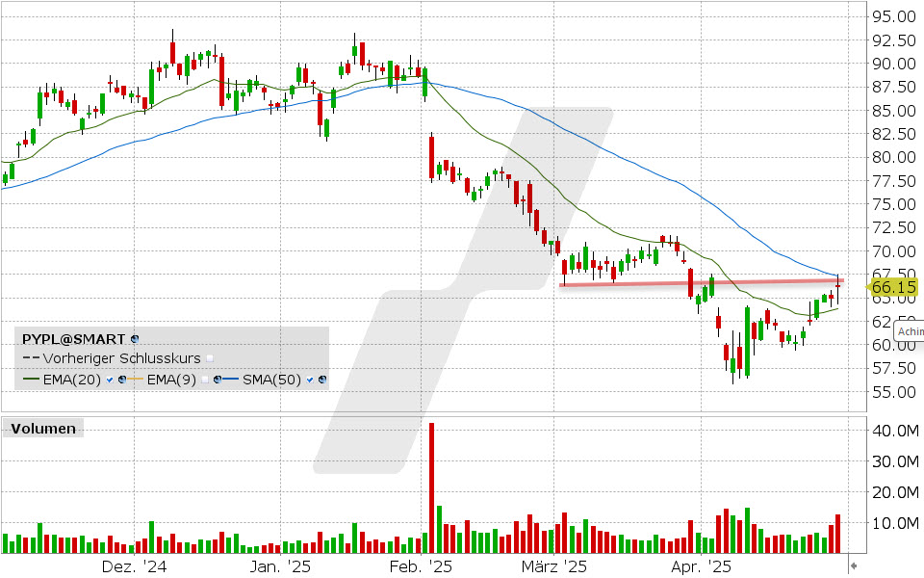Click the 90.00 price axis label
924x578 pixels.
[894, 64]
